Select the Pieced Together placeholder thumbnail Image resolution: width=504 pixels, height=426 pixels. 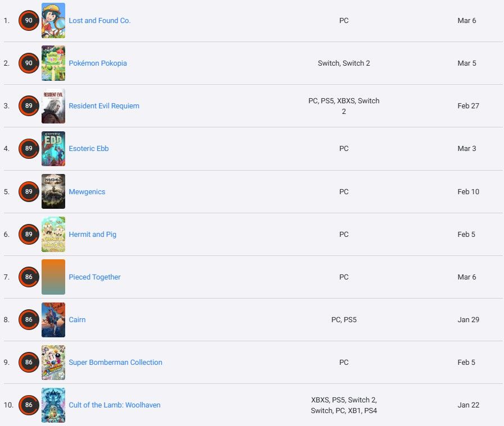pos(53,277)
